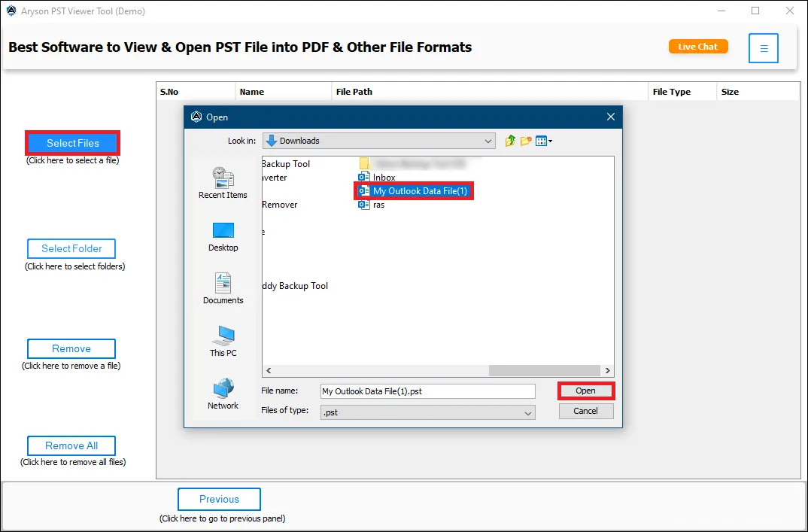The width and height of the screenshot is (808, 532).
Task: Select the Inbox PST file
Action: (377, 178)
